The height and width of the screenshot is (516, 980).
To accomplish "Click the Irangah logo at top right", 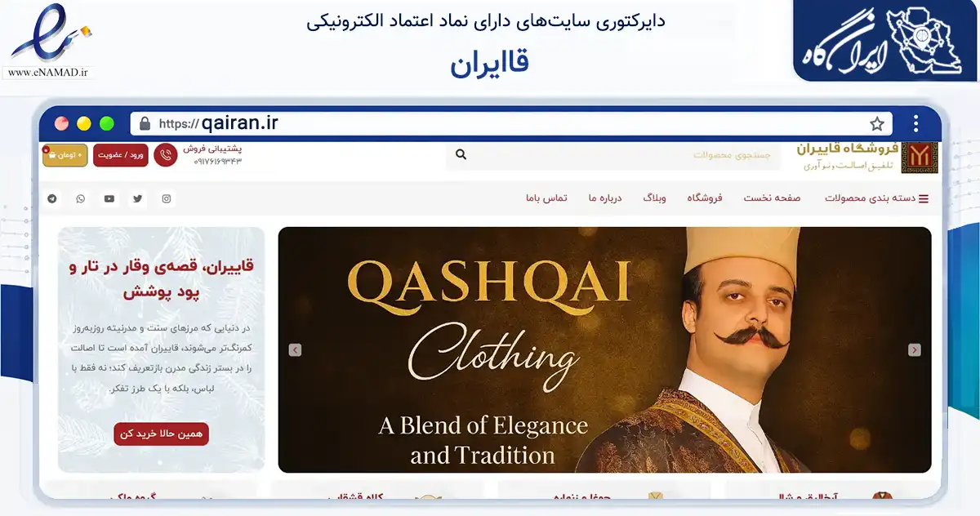I will (x=885, y=41).
